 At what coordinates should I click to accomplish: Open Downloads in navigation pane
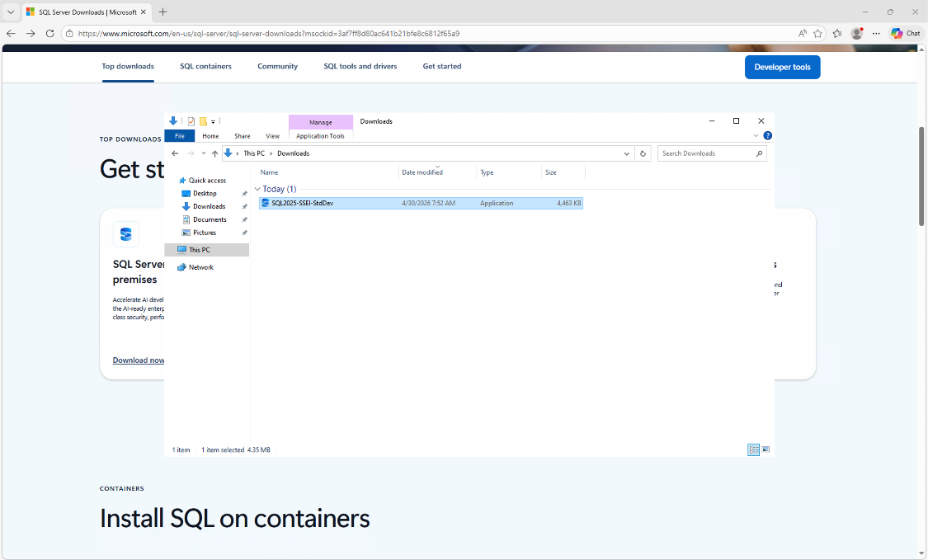[x=209, y=206]
